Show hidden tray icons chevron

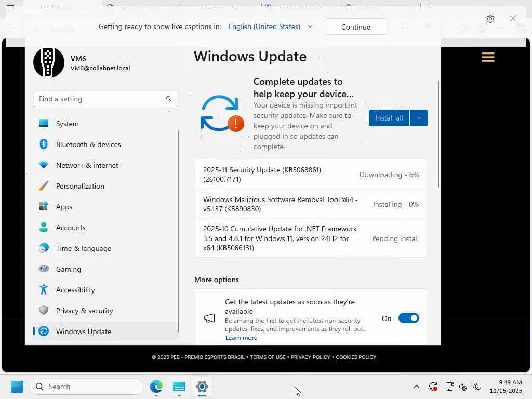coord(416,387)
